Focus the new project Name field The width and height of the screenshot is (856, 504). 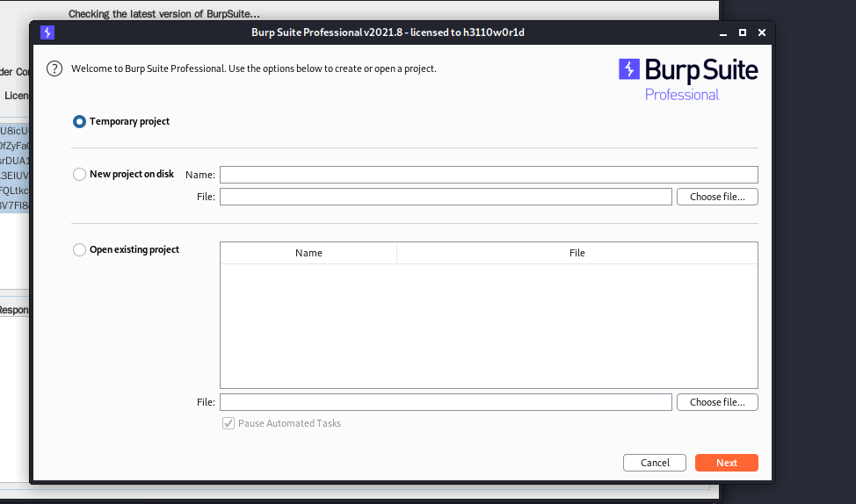point(489,175)
